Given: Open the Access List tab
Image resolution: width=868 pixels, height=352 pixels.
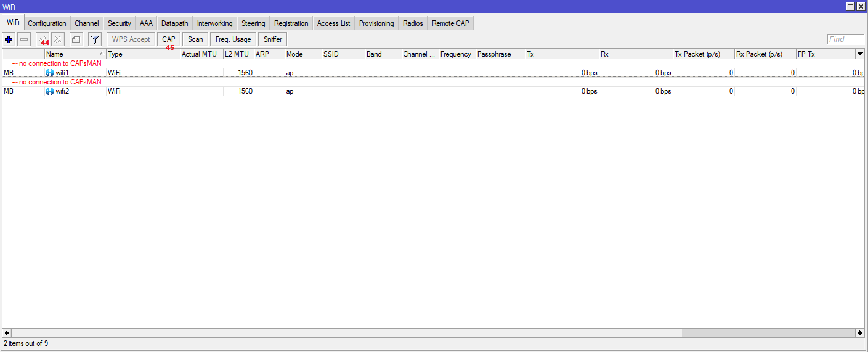Looking at the screenshot, I should [333, 23].
